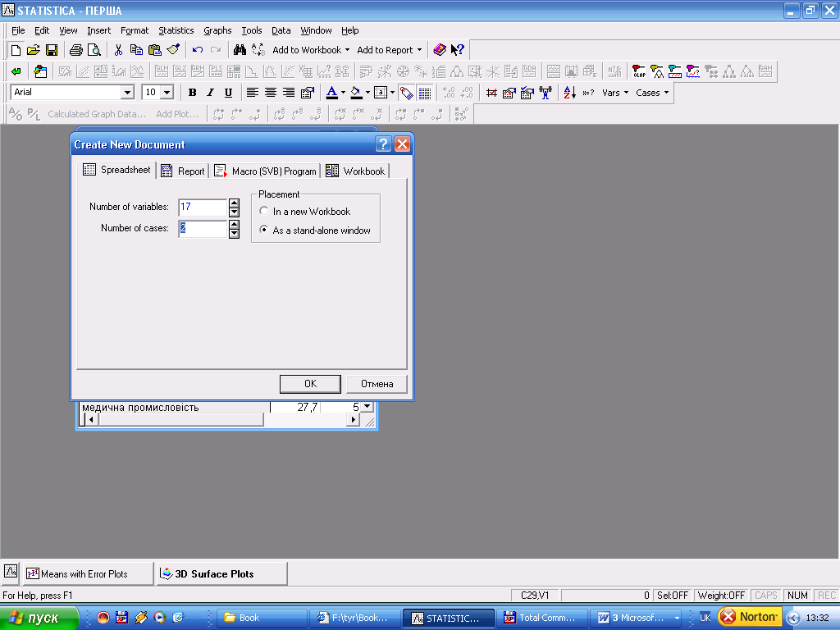Click the What's This help pointer icon

point(458,50)
